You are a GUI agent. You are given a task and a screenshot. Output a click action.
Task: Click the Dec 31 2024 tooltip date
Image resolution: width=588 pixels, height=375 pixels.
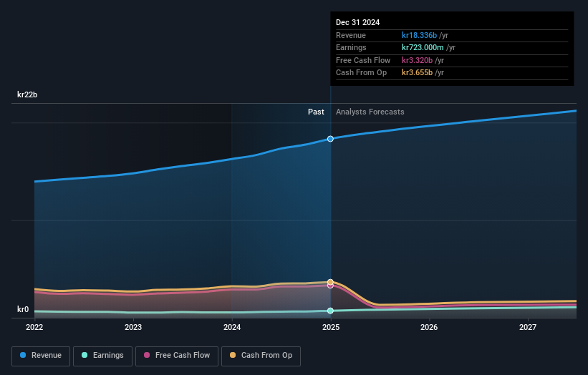(358, 22)
